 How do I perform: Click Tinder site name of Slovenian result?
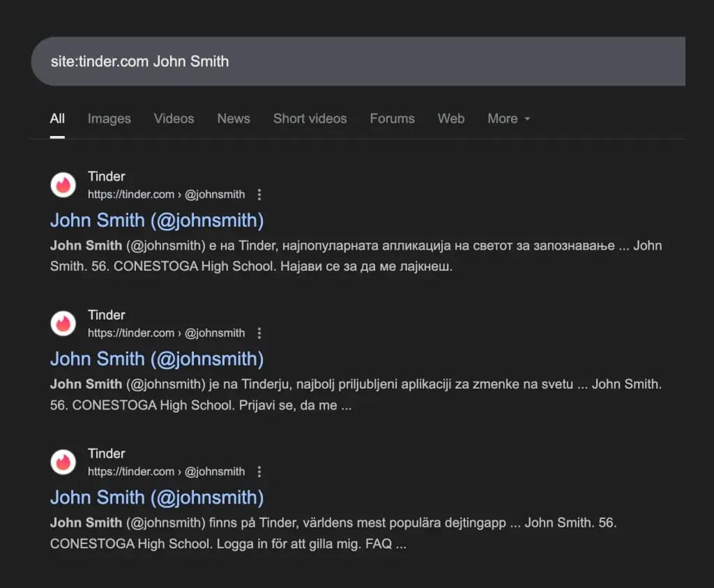106,315
